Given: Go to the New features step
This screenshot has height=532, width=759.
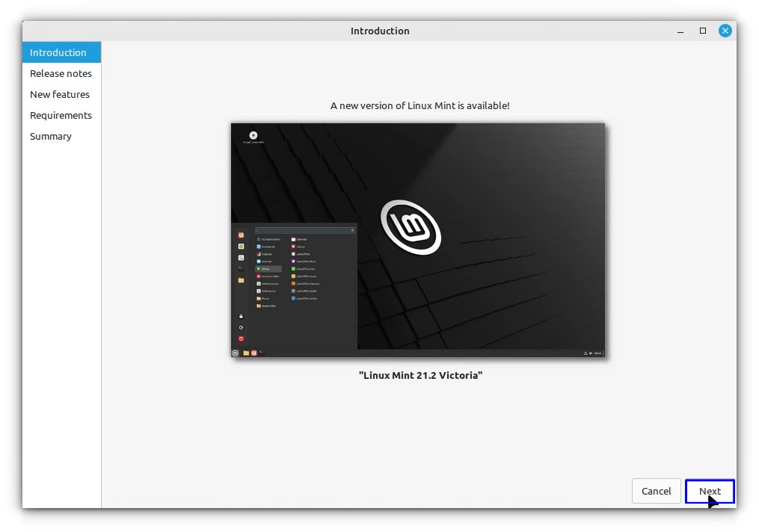Looking at the screenshot, I should pyautogui.click(x=61, y=94).
